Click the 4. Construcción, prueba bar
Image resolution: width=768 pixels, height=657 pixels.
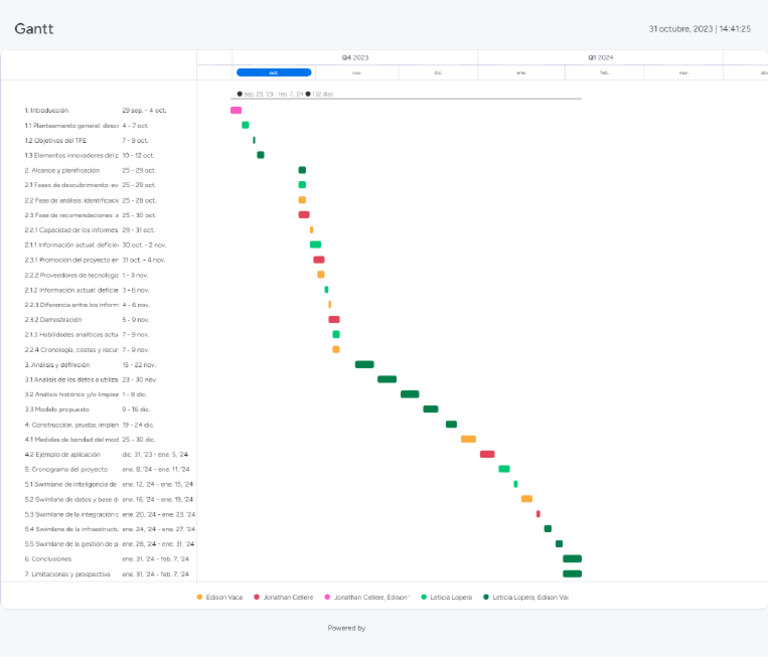coord(452,424)
